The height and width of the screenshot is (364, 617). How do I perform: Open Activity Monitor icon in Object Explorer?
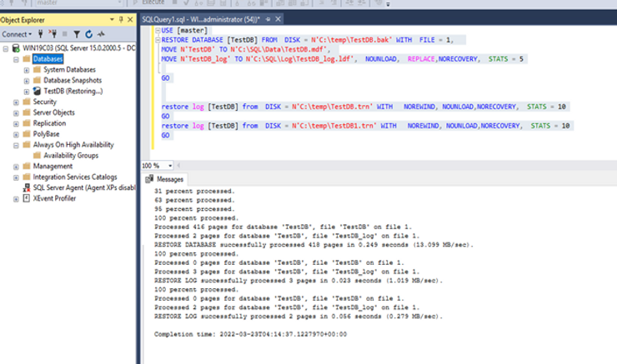[x=101, y=34]
